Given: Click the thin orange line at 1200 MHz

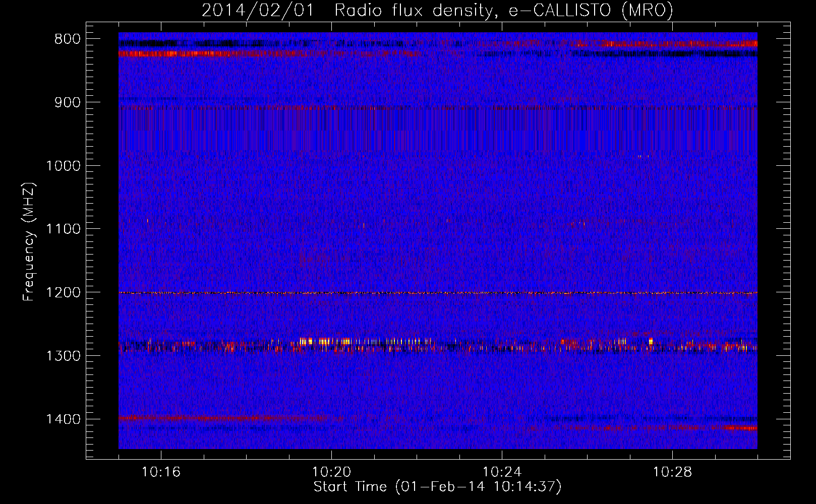Looking at the screenshot, I should (x=438, y=293).
